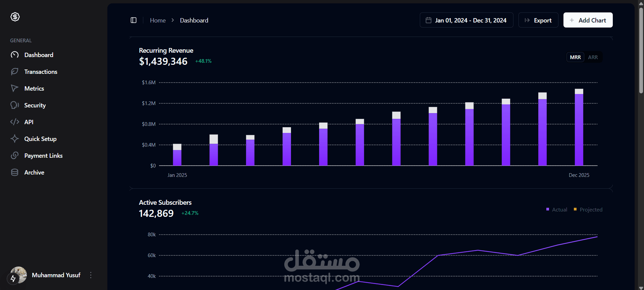Click the Export button

(538, 20)
